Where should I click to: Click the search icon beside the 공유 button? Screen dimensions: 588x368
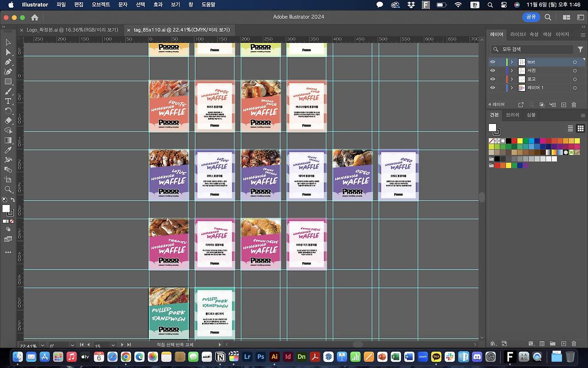[548, 17]
